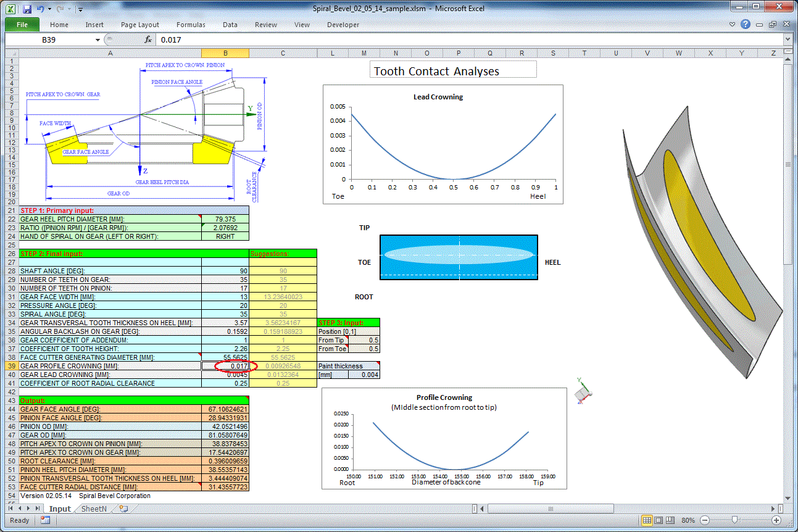Click the ratio value 2.07692
This screenshot has width=798, height=532.
click(225, 228)
